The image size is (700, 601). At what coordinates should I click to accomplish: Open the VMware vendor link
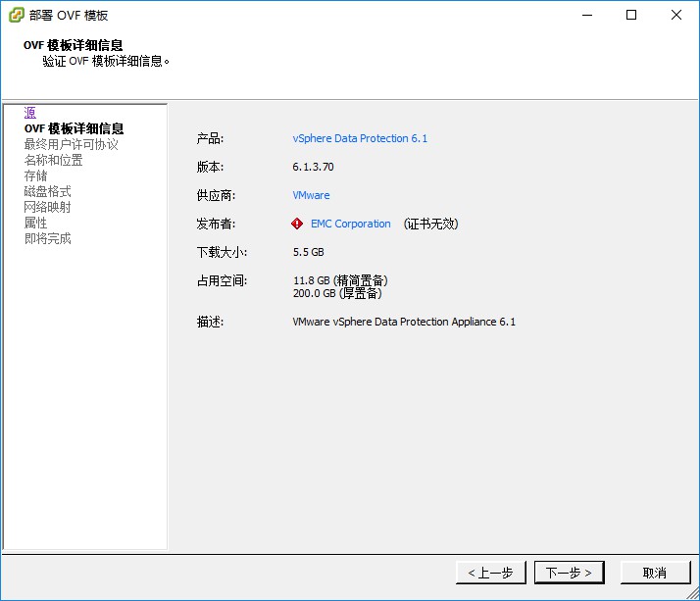(x=311, y=195)
